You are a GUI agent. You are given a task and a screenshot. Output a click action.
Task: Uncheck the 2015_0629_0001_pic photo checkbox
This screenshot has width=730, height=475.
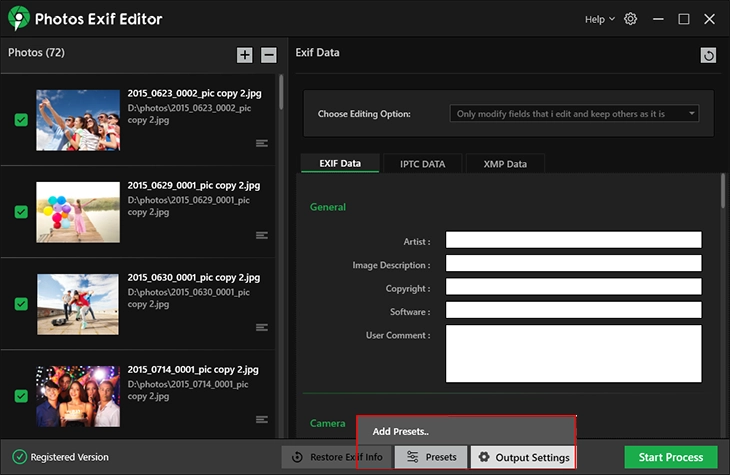click(21, 212)
